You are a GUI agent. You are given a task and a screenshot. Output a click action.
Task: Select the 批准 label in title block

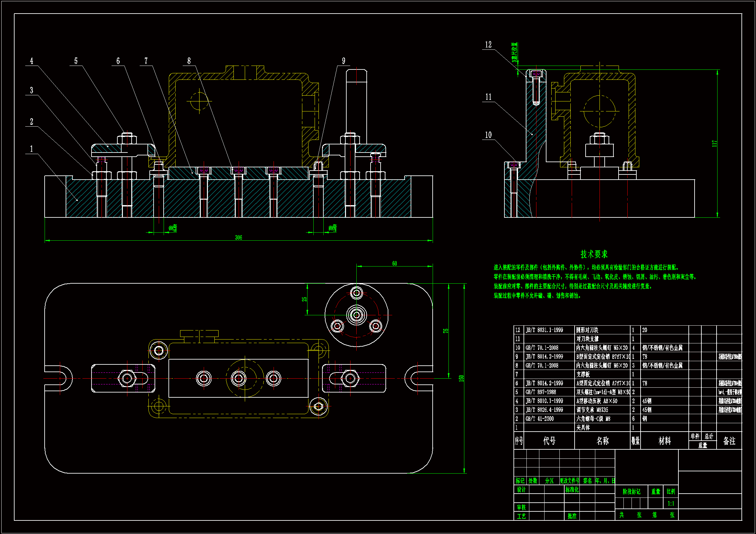572,516
